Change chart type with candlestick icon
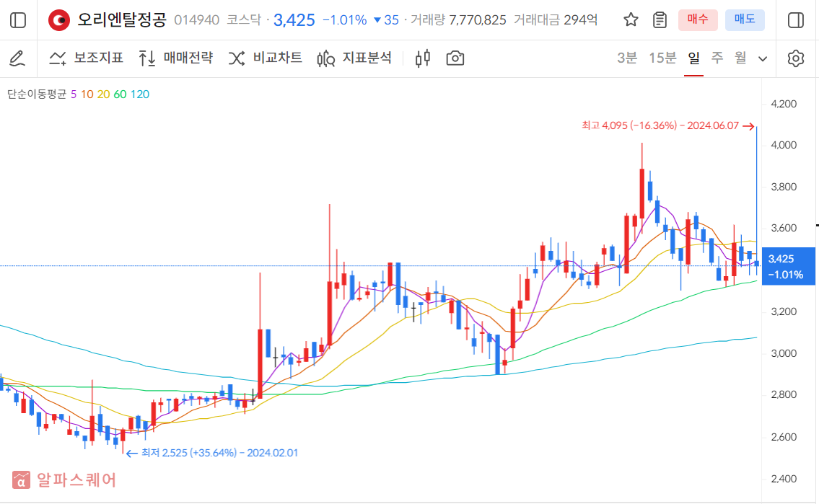819x504 pixels. [x=423, y=58]
